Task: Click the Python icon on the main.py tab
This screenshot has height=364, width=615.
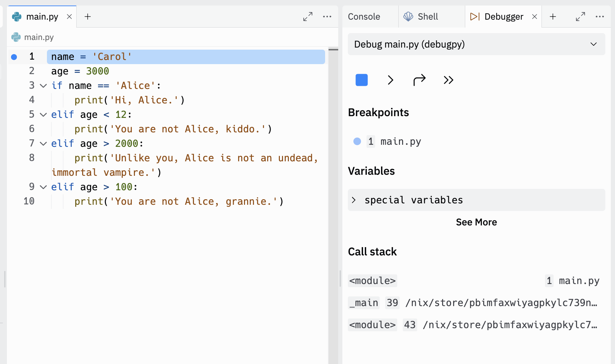Action: tap(17, 17)
